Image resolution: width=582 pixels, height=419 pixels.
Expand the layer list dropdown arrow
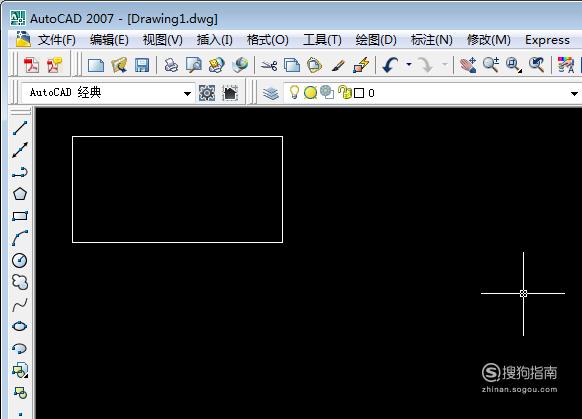pos(574,93)
